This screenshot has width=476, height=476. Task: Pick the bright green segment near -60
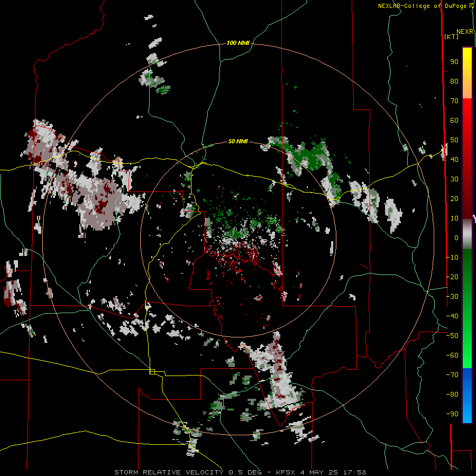(467, 355)
